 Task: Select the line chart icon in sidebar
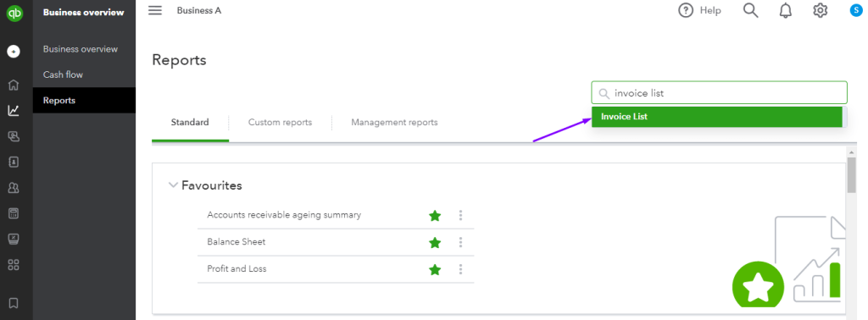pos(14,111)
